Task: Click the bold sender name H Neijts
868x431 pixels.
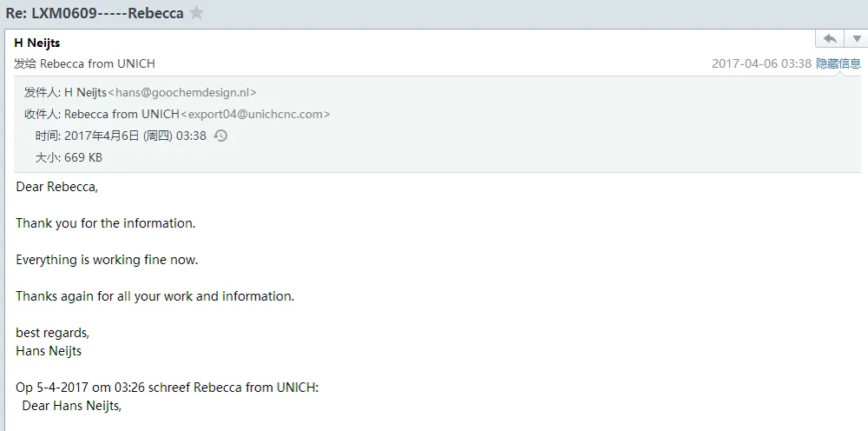Action: (37, 43)
